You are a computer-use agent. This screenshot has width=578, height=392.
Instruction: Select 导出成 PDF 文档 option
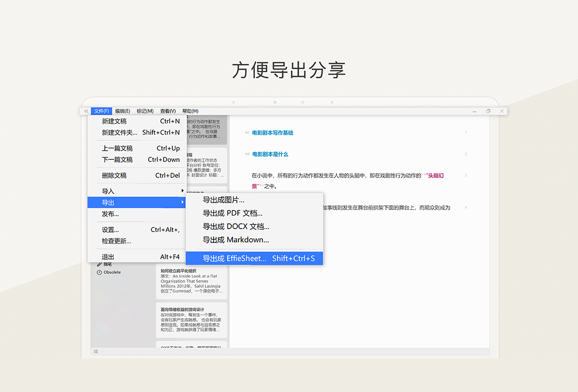[233, 213]
